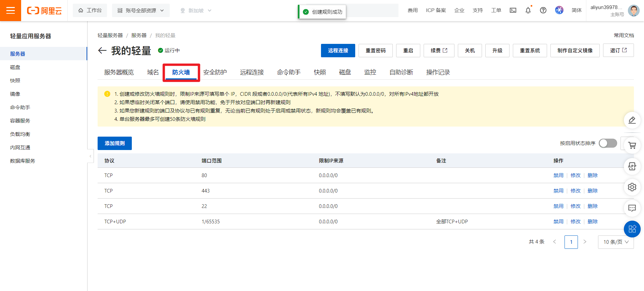Open the shopping cart floating icon

tap(632, 145)
